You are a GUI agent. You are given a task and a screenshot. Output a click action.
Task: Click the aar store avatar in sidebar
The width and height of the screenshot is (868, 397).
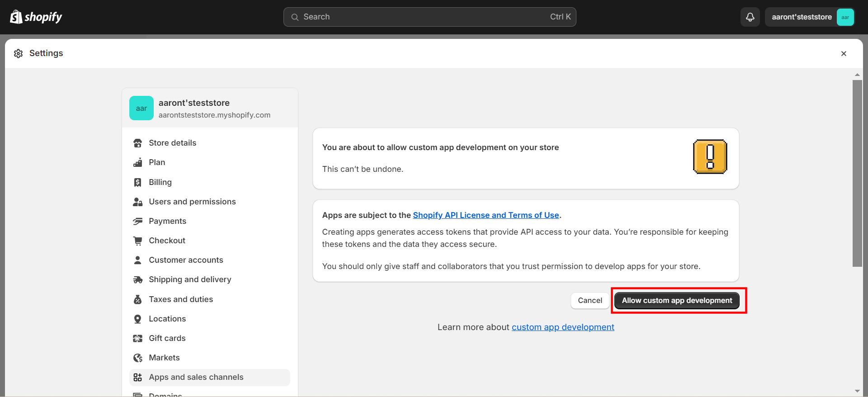click(x=142, y=108)
